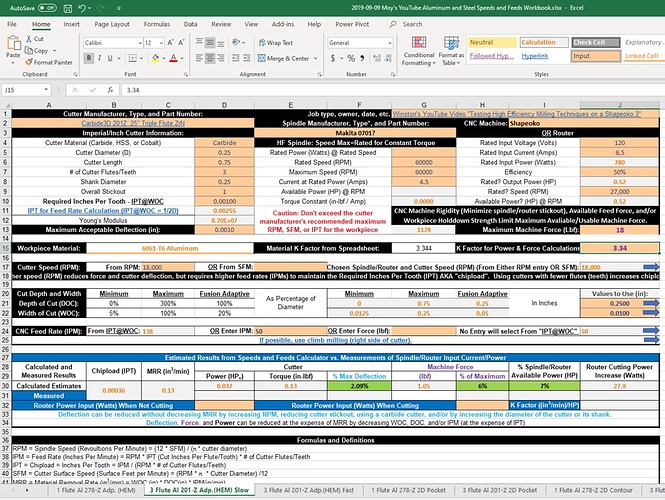
Task: Open the '3 Flute Al 201-Z 2D Pocket' sheet
Action: click(x=500, y=490)
